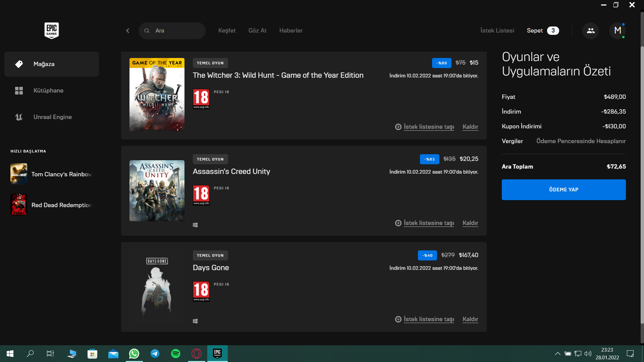This screenshot has height=362, width=644.
Task: Click the Epic Games logo
Action: tap(52, 31)
